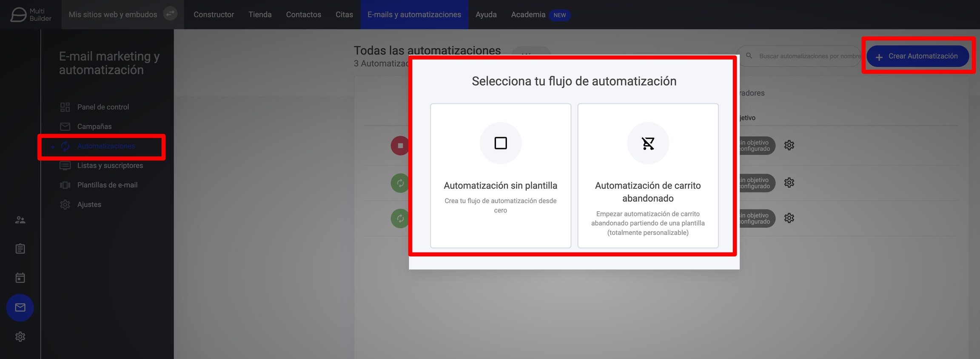Open the settings gear at bottom of left rail
The image size is (980, 359).
20,337
